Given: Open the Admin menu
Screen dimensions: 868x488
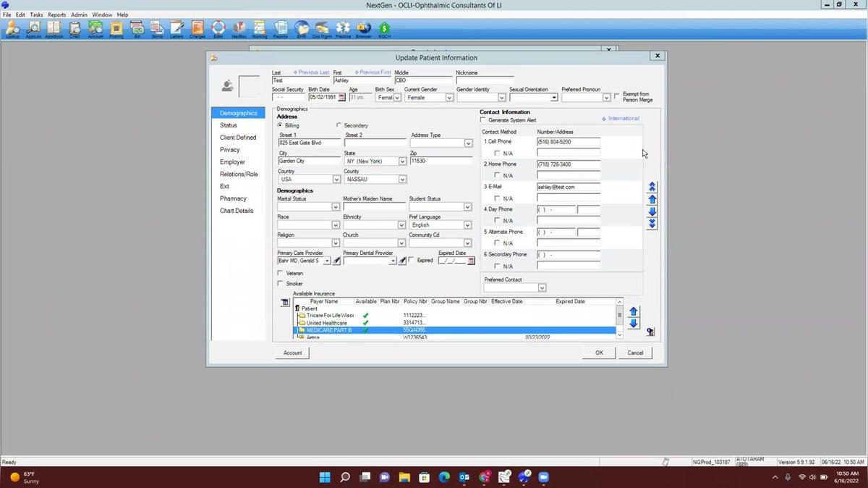Looking at the screenshot, I should click(79, 14).
